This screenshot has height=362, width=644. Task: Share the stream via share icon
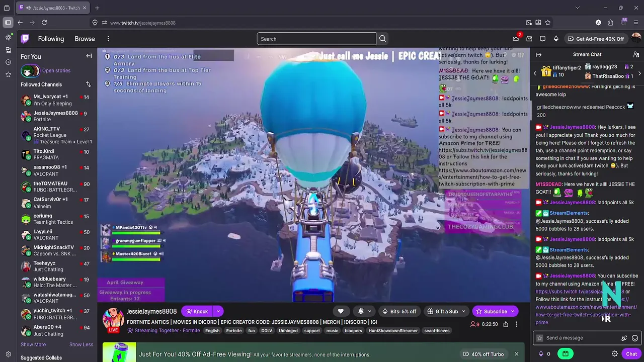pos(506,324)
